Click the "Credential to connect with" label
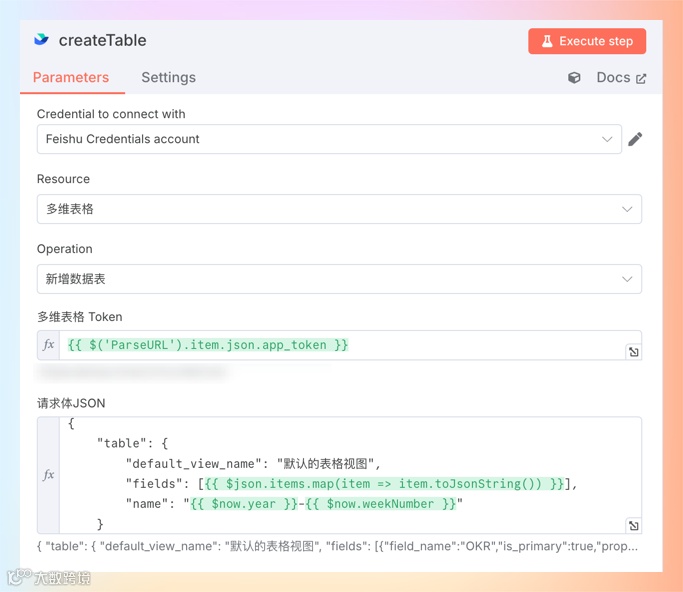Screen dimensions: 683x592 (111, 114)
